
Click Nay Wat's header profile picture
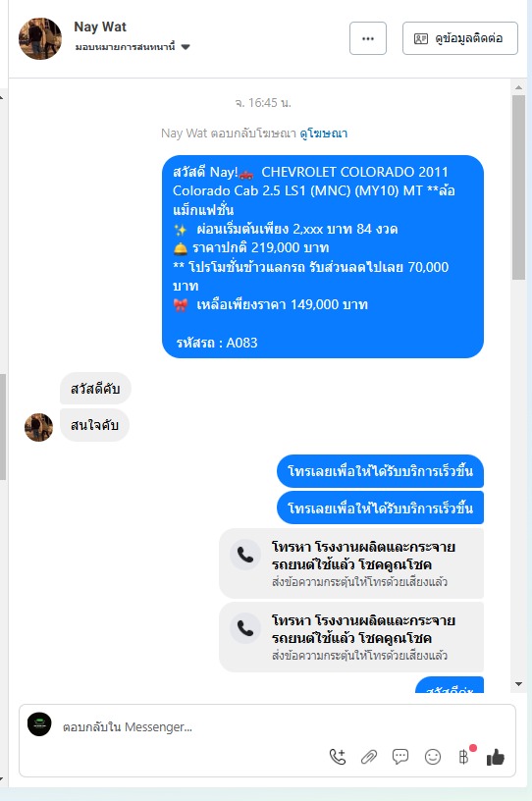pos(40,39)
